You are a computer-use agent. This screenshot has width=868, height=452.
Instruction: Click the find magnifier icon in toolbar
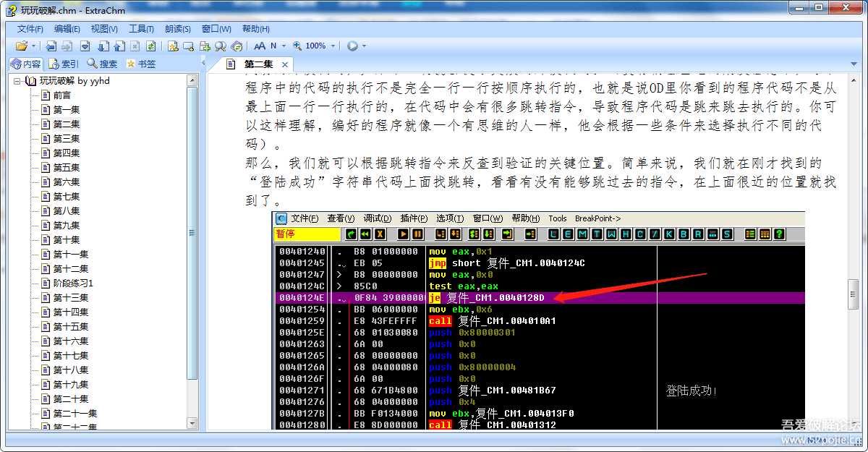click(x=221, y=46)
